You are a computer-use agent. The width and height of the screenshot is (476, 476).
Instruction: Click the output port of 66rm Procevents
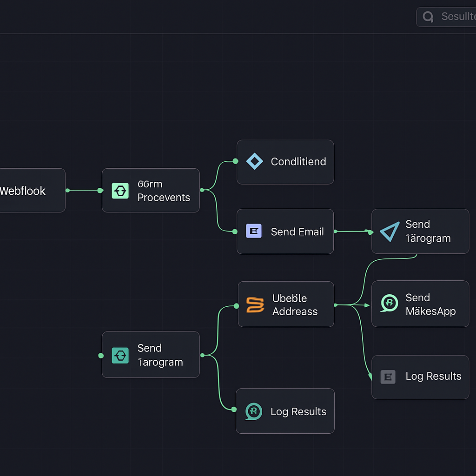click(x=202, y=190)
